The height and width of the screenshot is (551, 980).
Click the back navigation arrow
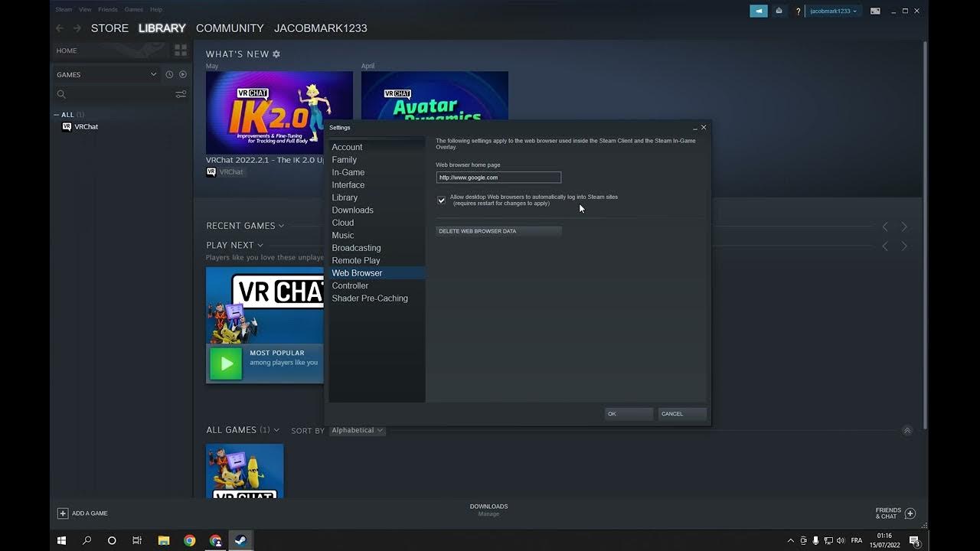(60, 28)
